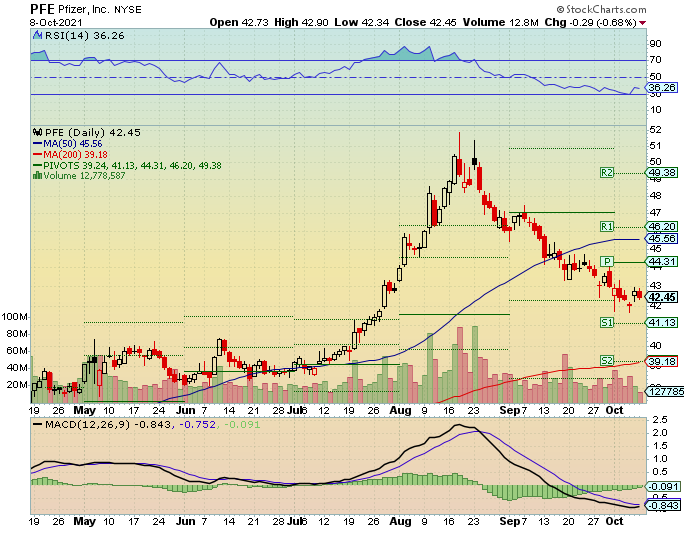The height and width of the screenshot is (534, 697).
Task: Click the PFE ticker symbol title
Action: 43,9
